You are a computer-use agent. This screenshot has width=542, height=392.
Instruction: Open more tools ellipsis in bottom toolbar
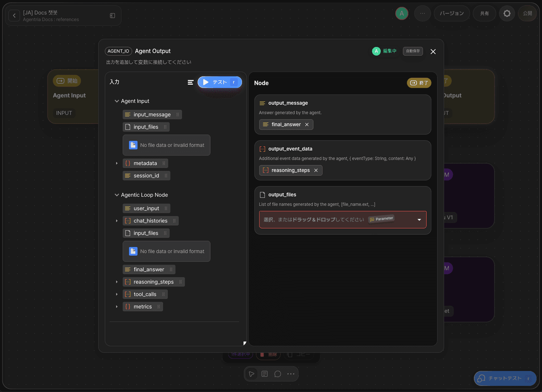291,374
